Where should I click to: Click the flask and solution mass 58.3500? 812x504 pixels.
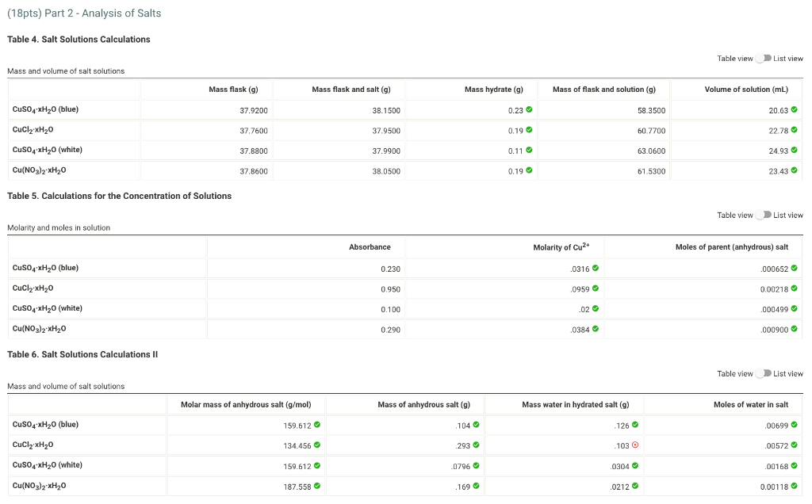pos(652,110)
